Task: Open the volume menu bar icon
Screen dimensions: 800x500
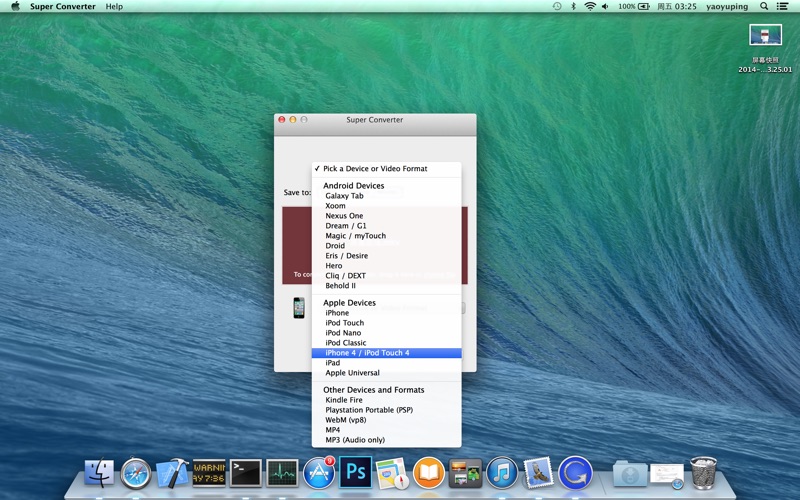Action: tap(605, 6)
